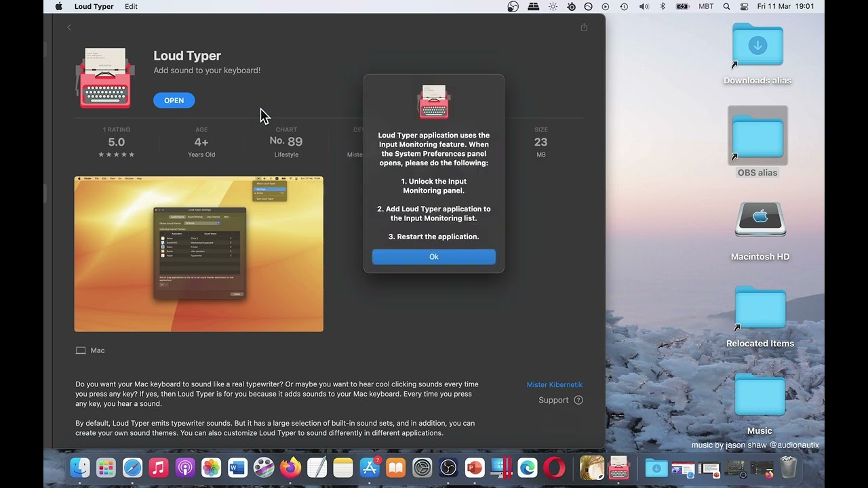Open the Support link

click(x=553, y=400)
